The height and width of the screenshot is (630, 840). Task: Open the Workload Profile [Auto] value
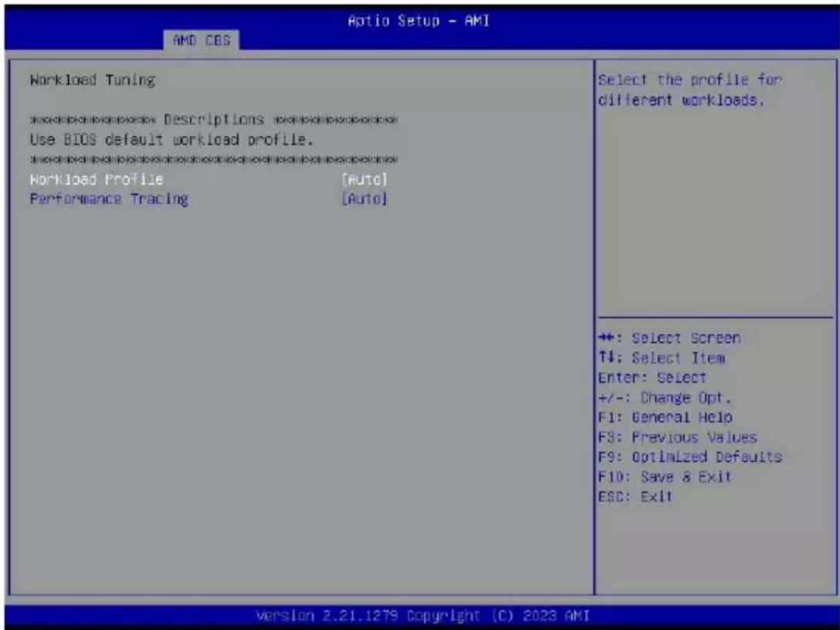coord(364,179)
